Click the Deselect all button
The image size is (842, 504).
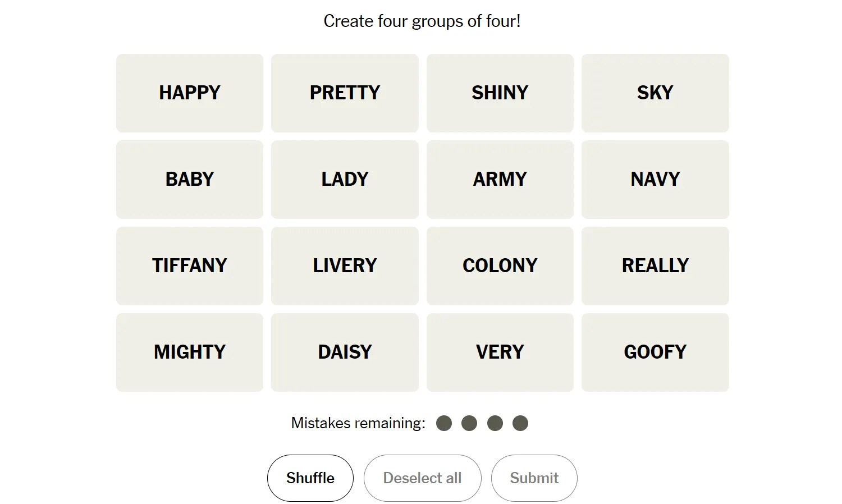[x=422, y=478]
